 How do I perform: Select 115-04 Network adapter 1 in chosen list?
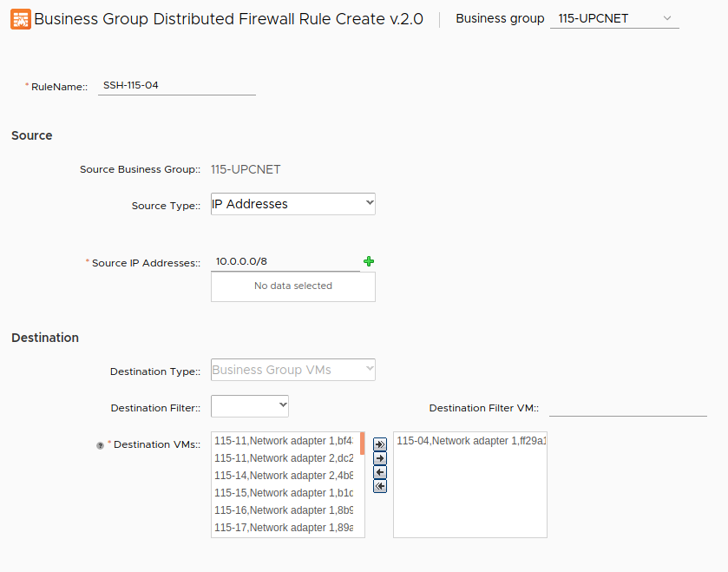[469, 441]
